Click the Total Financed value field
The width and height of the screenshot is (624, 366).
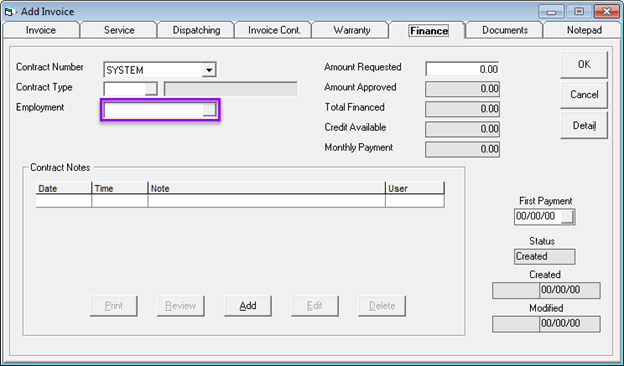click(462, 109)
